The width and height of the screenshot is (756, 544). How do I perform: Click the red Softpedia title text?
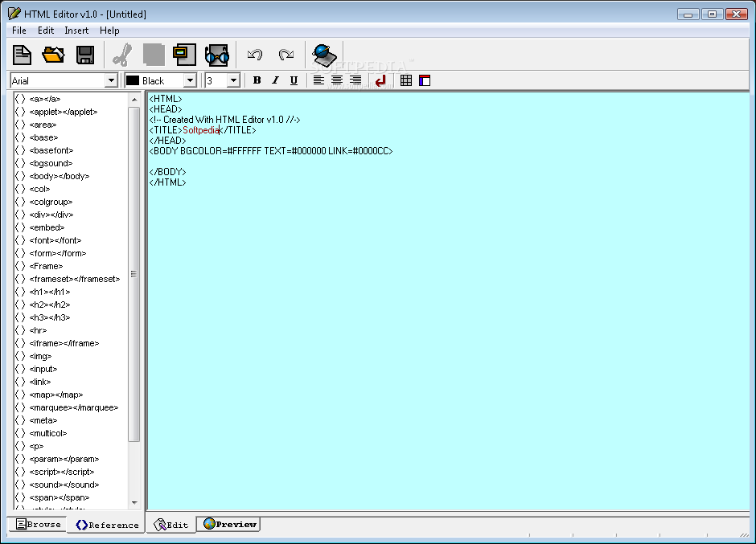pos(201,130)
